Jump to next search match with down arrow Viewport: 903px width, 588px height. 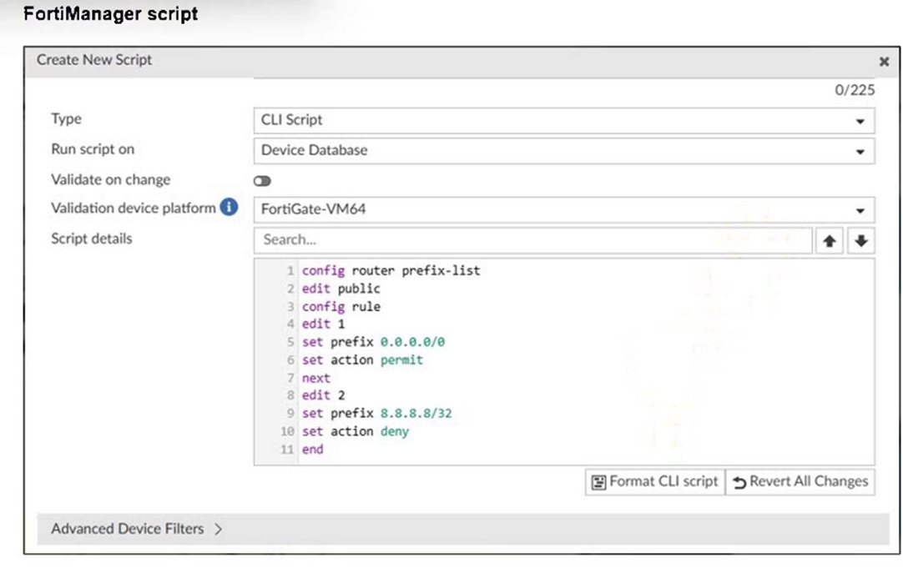click(x=860, y=241)
